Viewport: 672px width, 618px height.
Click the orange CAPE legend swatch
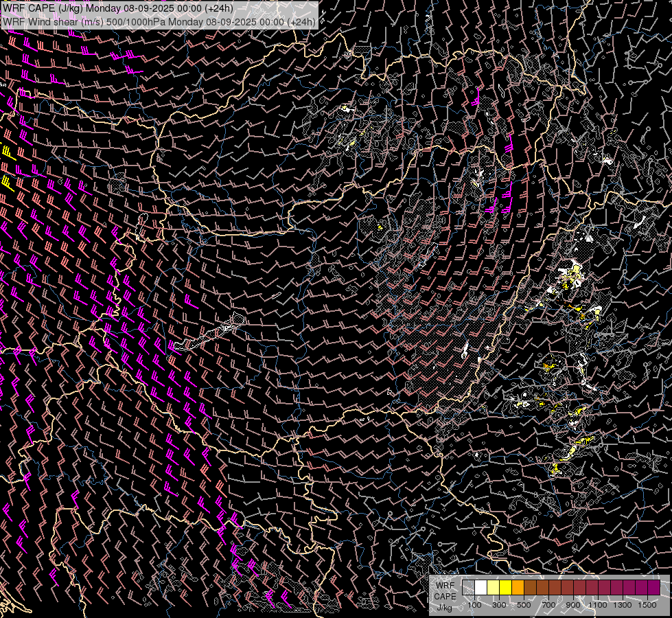click(518, 588)
